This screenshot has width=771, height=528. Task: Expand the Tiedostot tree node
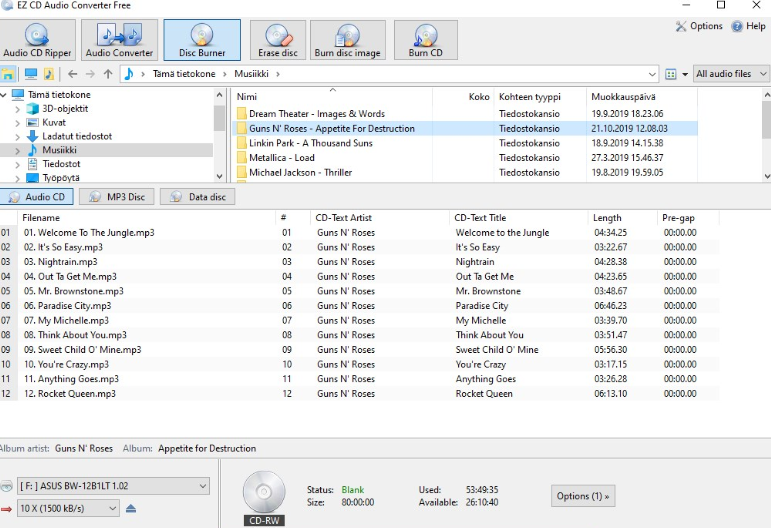[18, 164]
